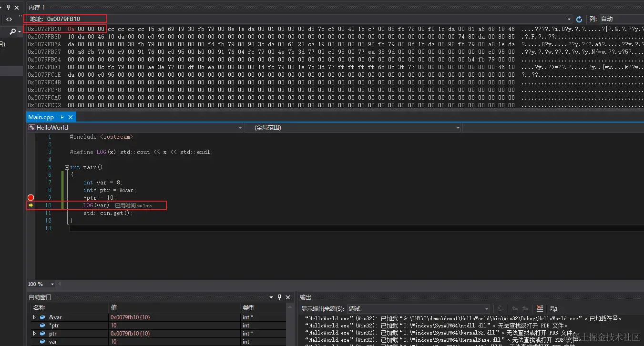Image resolution: width=644 pixels, height=346 pixels.
Task: Go to previous message in output toolbar
Action: [514, 309]
